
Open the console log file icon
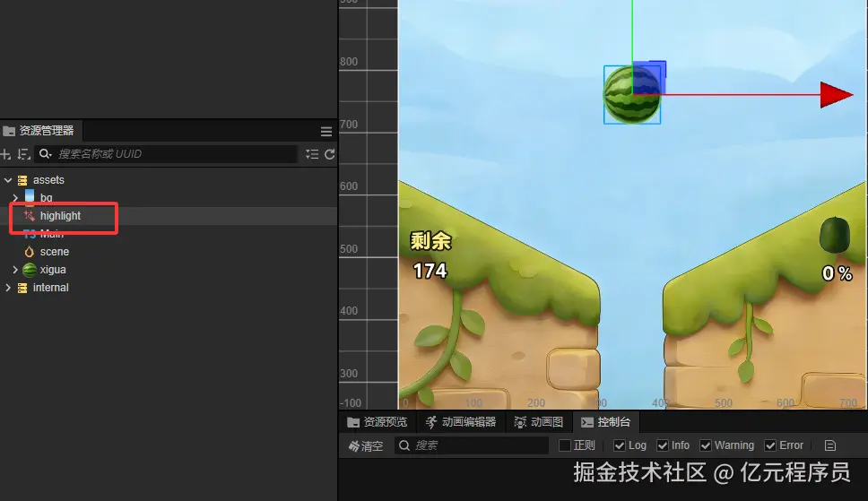point(829,445)
